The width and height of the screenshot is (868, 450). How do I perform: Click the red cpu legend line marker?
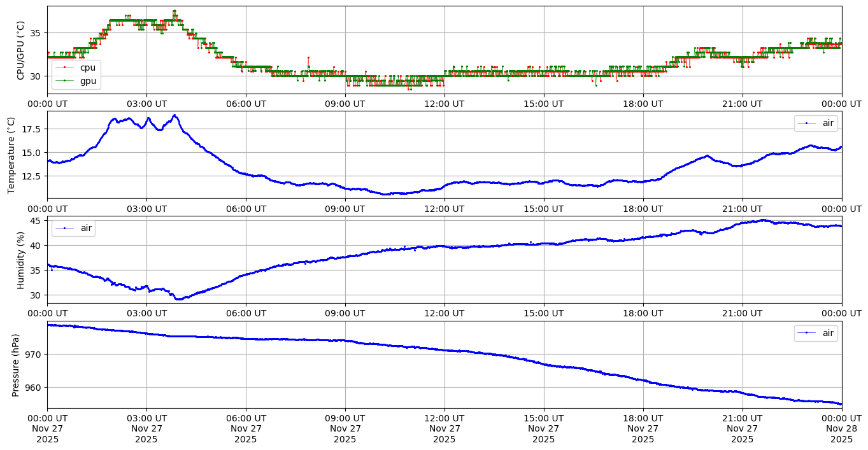pos(65,67)
